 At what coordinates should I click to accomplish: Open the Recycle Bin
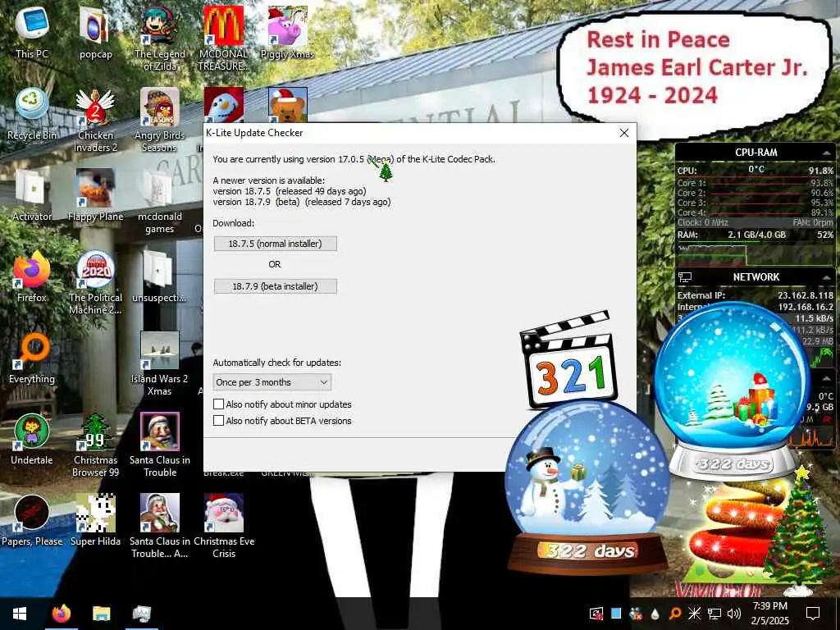pyautogui.click(x=32, y=113)
